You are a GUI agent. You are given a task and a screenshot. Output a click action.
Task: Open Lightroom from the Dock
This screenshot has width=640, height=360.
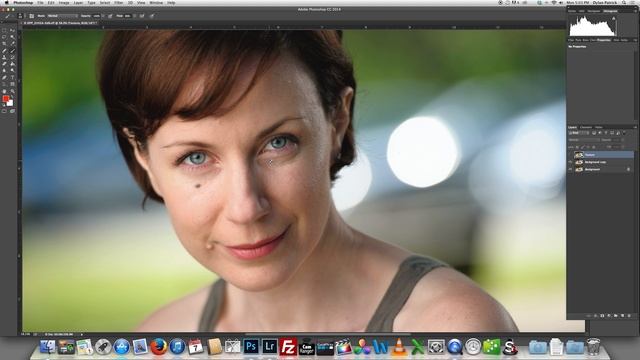269,347
